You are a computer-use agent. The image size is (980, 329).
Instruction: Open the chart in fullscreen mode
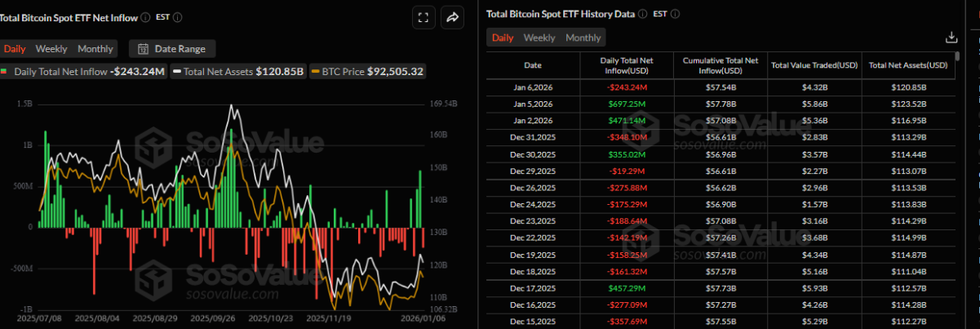coord(423,17)
